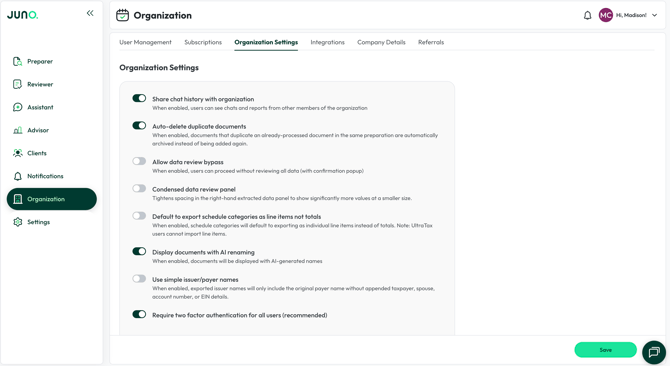Screen dimensions: 670x366
Task: Click the green Save button
Action: coord(605,350)
